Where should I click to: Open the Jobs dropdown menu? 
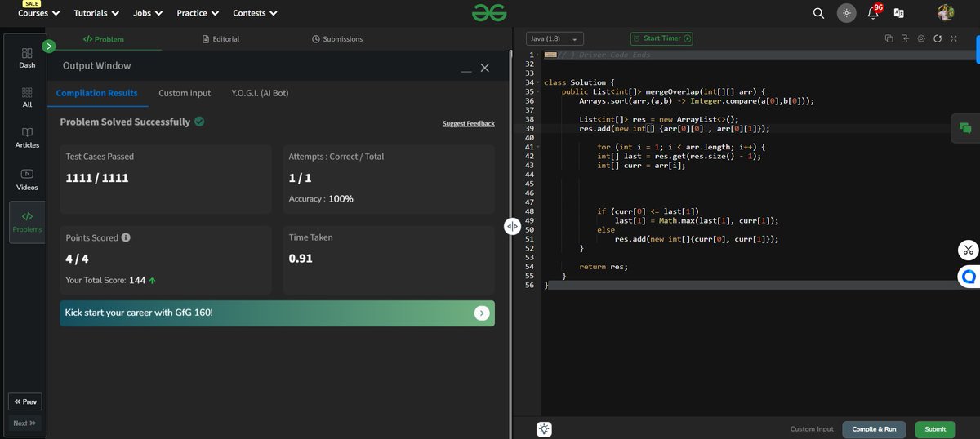pos(148,13)
